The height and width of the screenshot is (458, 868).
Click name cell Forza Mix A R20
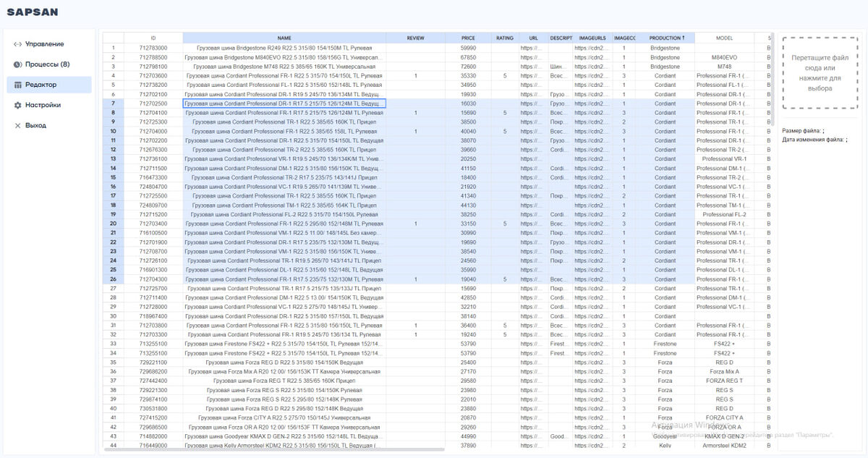coord(284,372)
